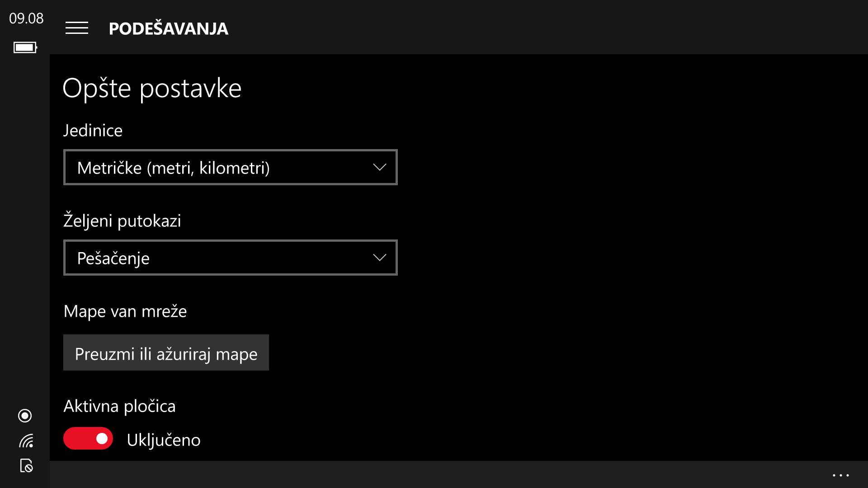Click the location indicator circle icon
This screenshot has width=868, height=488.
pyautogui.click(x=25, y=416)
